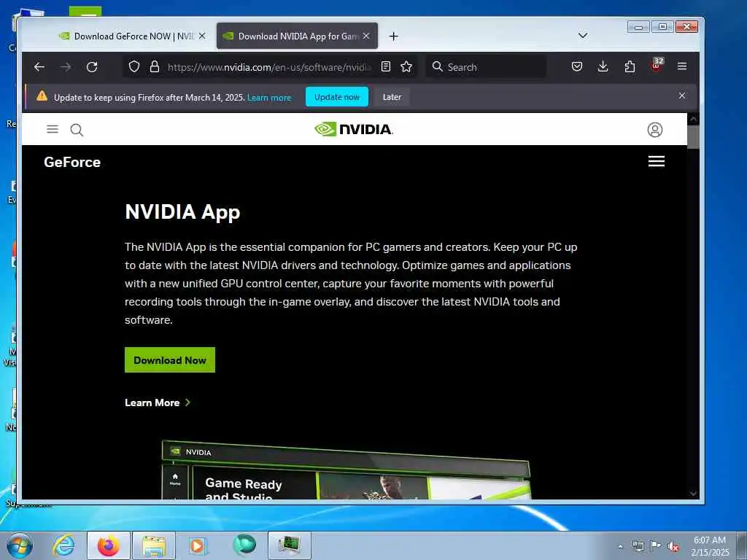Open the NVIDIA account profile icon

tap(655, 130)
